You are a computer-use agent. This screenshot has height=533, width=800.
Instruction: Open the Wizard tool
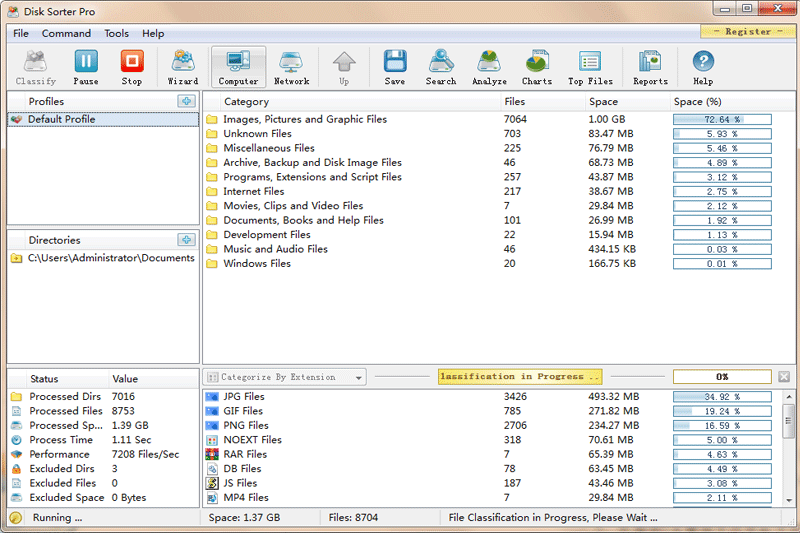183,67
